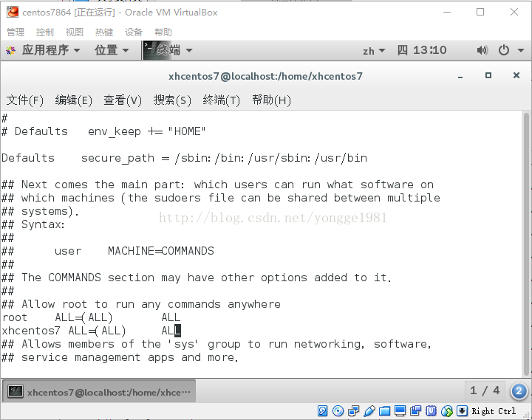Click the VirtualBox shared folders status icon
The width and height of the screenshot is (532, 420).
[x=384, y=411]
